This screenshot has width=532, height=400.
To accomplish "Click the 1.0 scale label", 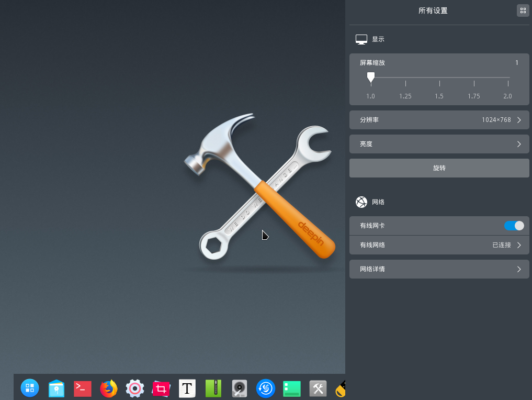I will 370,96.
